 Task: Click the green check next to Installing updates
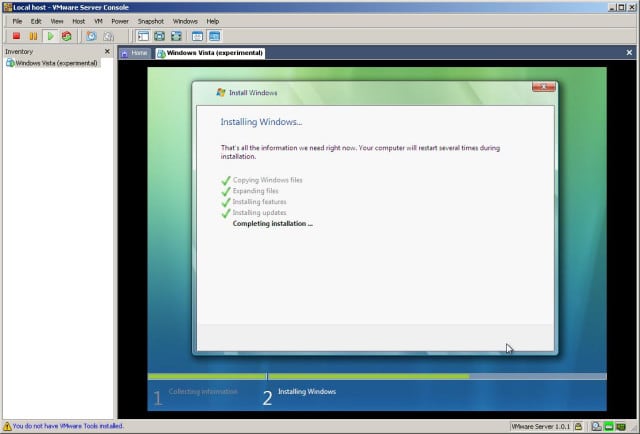tap(226, 213)
